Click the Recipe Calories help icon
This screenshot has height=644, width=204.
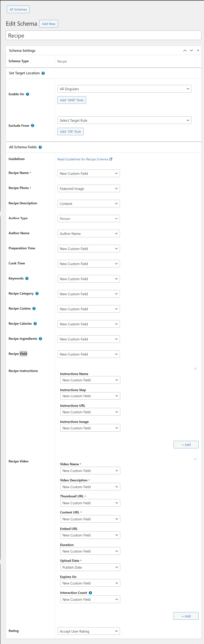pos(35,324)
